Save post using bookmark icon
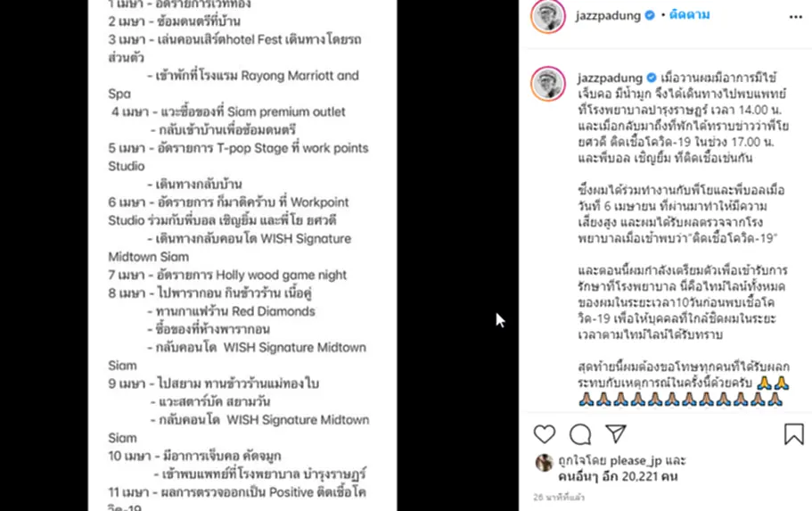Screen dimensions: 812x511 (793, 434)
